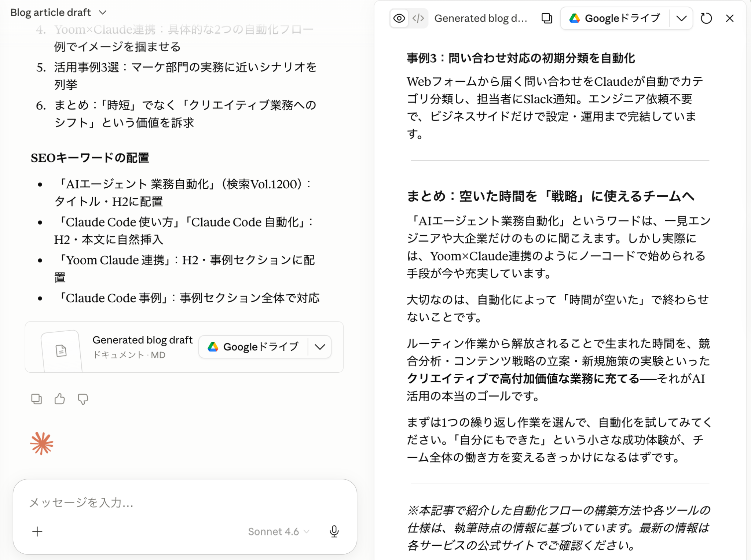Screen dimensions: 751x560
Task: Click the "ドキュメント · MD" label on the draft card
Action: point(129,355)
